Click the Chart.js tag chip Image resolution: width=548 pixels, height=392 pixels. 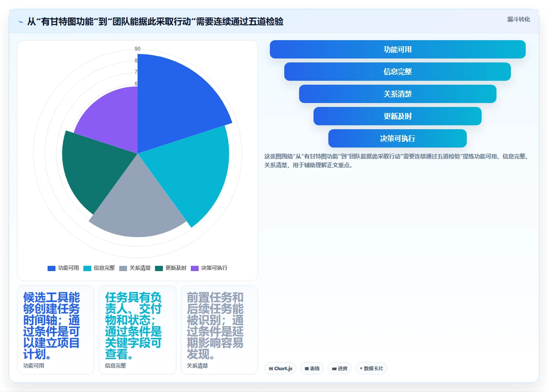point(280,368)
